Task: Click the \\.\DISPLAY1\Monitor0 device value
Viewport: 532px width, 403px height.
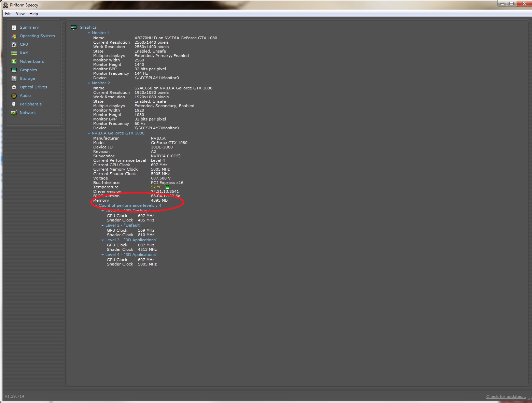Action: tap(157, 78)
